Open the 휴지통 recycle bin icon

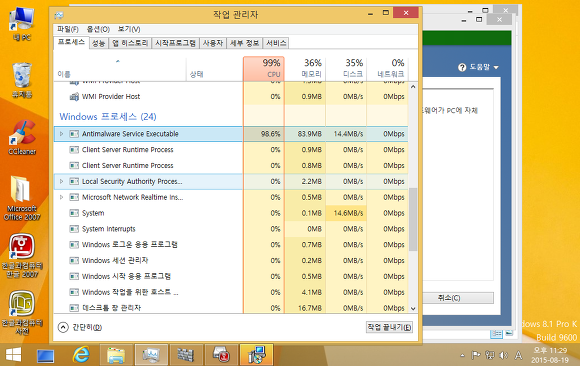point(22,80)
